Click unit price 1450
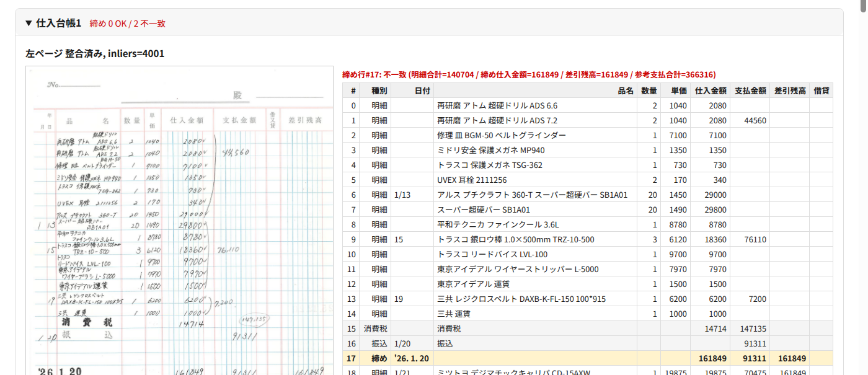The image size is (868, 375). [x=676, y=195]
